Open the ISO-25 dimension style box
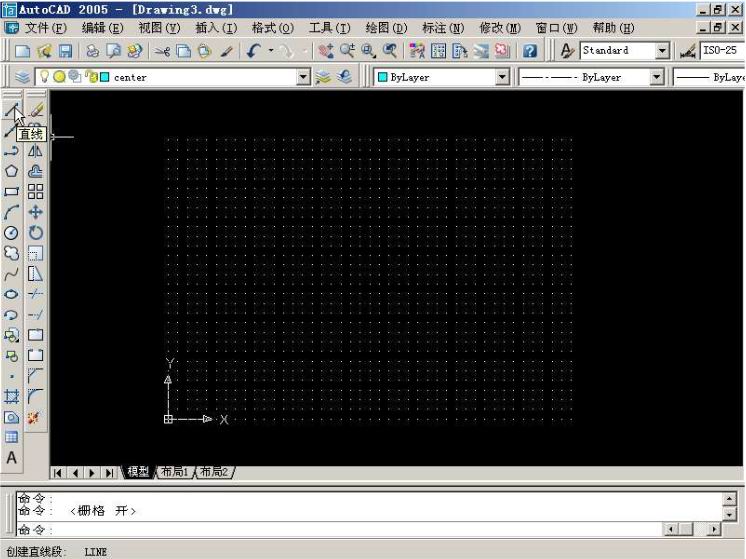The width and height of the screenshot is (746, 559). [721, 50]
